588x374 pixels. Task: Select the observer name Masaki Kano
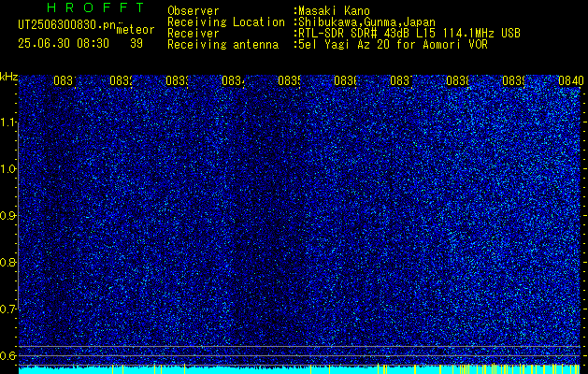click(334, 11)
